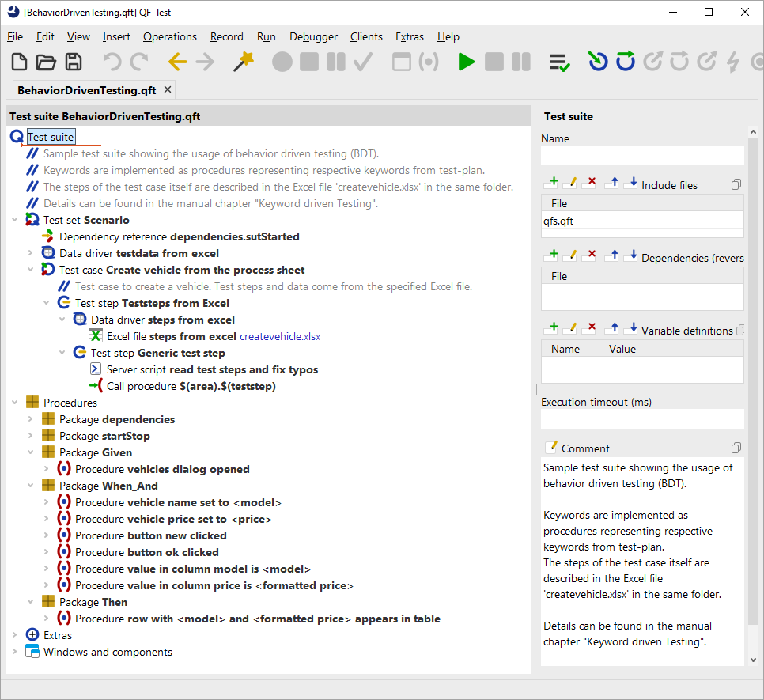This screenshot has width=764, height=700.
Task: Expand the Extras node
Action: (15, 635)
